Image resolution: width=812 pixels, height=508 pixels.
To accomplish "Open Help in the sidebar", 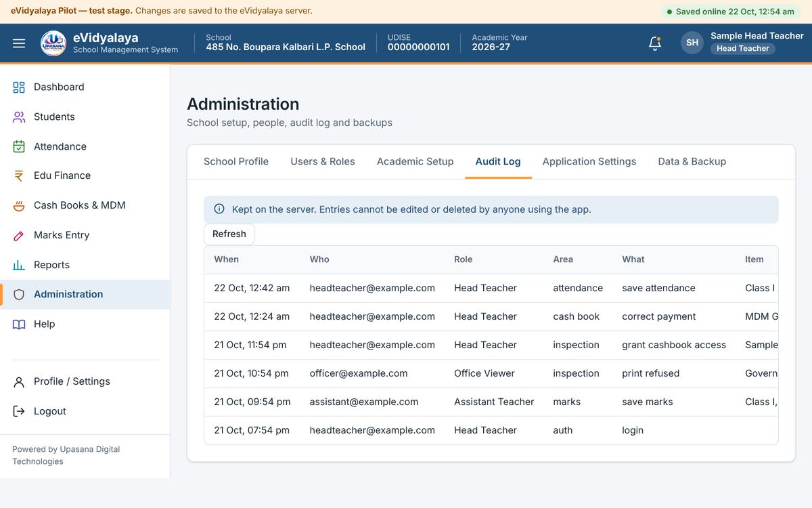I will point(85,324).
